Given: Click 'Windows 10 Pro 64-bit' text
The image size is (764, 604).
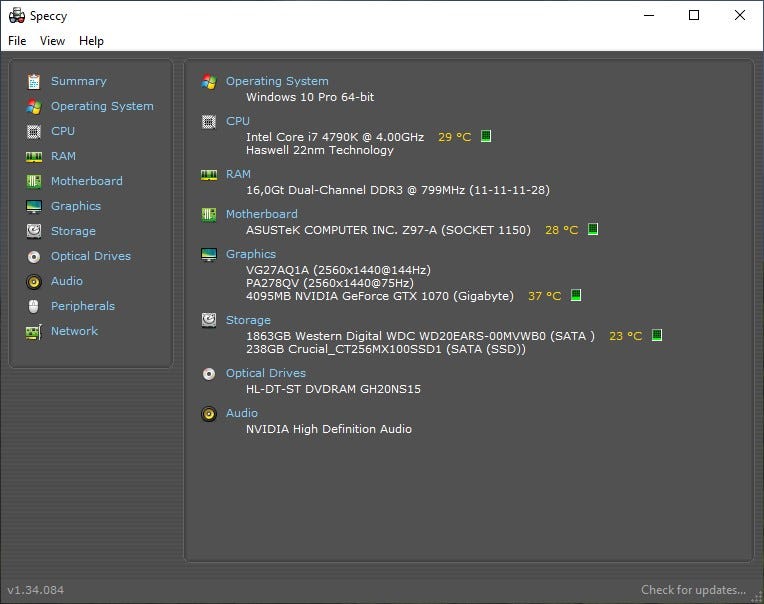Looking at the screenshot, I should coord(310,97).
